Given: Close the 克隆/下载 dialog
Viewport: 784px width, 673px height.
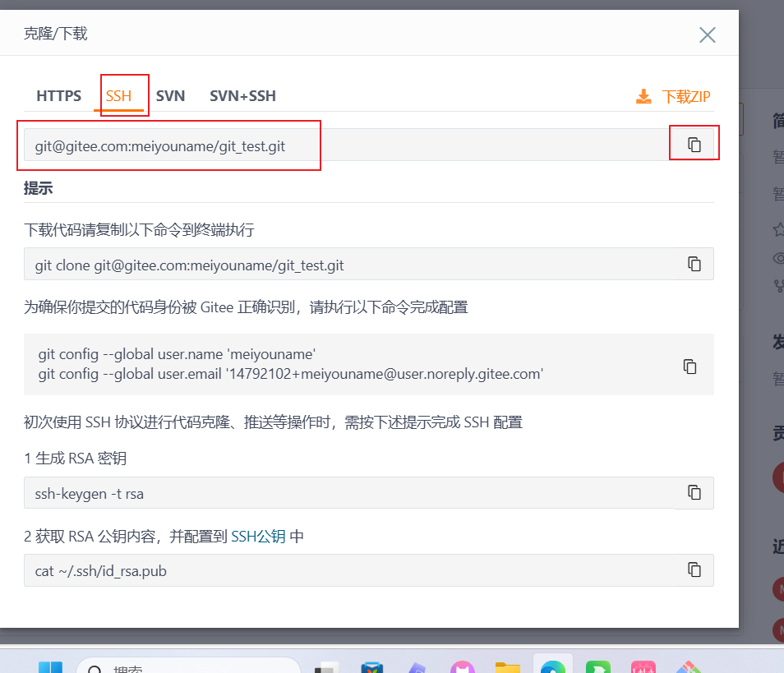Looking at the screenshot, I should click(x=707, y=35).
